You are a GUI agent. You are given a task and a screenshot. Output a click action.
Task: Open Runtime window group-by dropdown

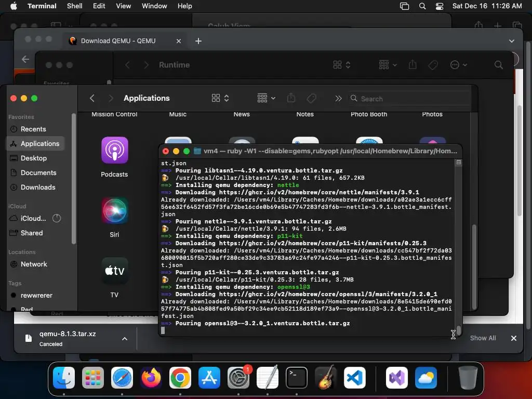(x=388, y=65)
